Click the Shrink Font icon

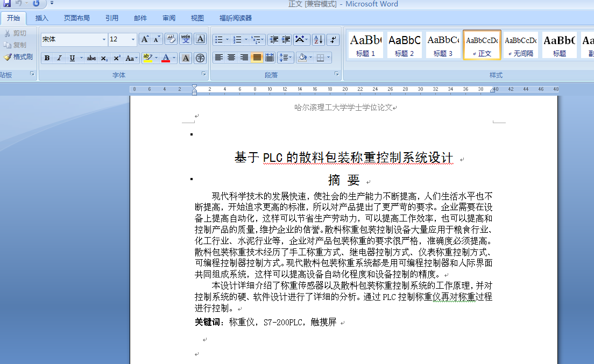(x=157, y=39)
